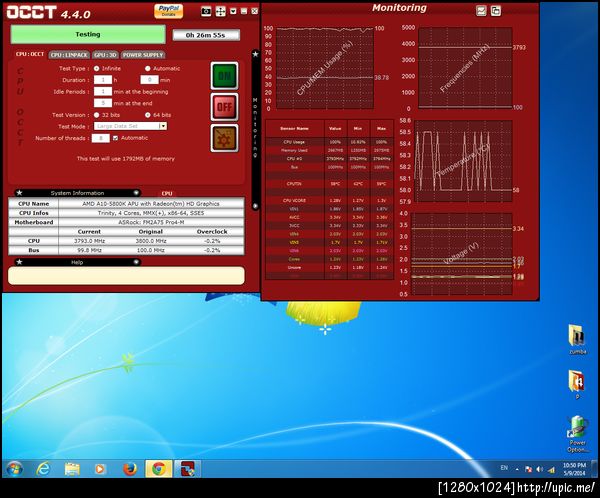Select the Infinite test type
The height and width of the screenshot is (498, 600).
tap(96, 69)
